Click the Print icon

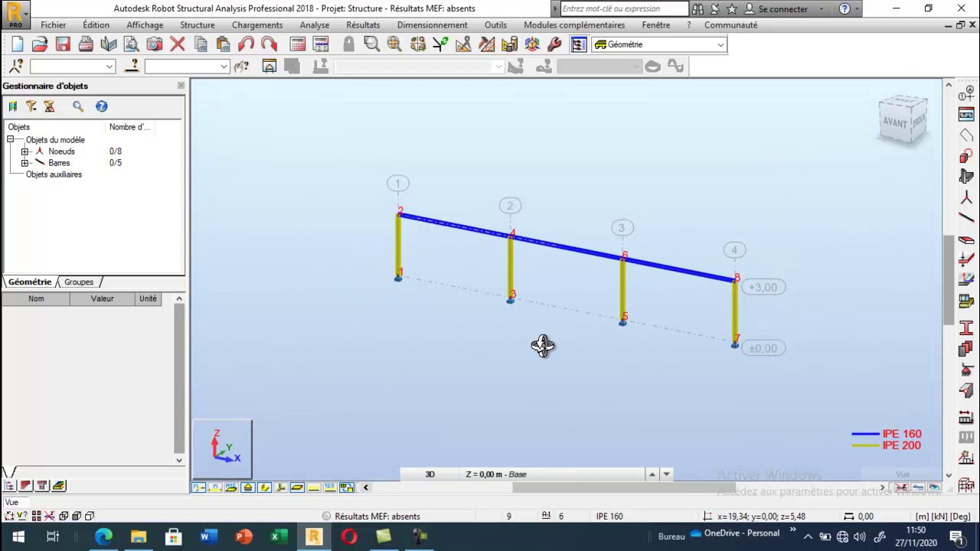click(86, 44)
